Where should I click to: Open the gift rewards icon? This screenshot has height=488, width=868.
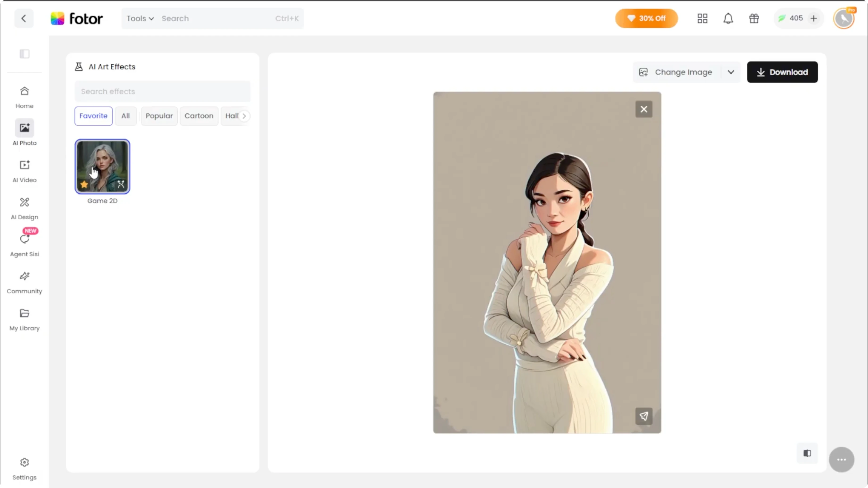click(x=754, y=18)
